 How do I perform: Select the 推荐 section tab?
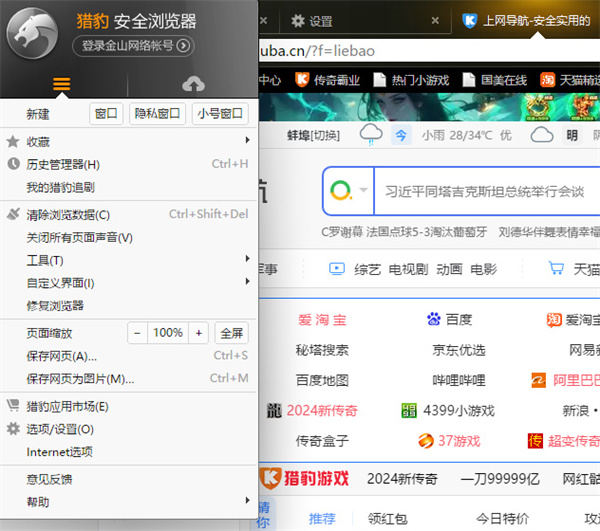point(322,518)
